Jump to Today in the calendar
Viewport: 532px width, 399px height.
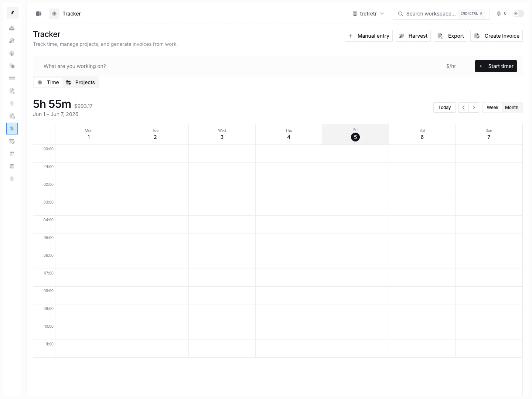[x=444, y=108]
